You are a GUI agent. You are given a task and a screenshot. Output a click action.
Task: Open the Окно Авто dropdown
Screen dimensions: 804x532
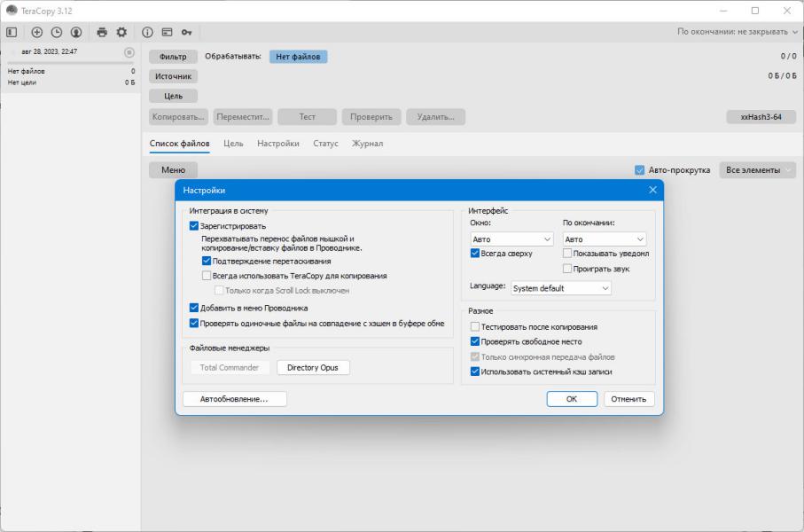click(x=511, y=239)
